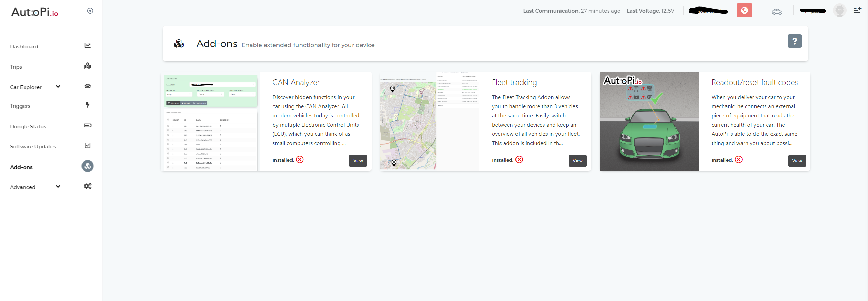Click the green car fault codes thumbnail
This screenshot has width=868, height=301.
(x=649, y=121)
